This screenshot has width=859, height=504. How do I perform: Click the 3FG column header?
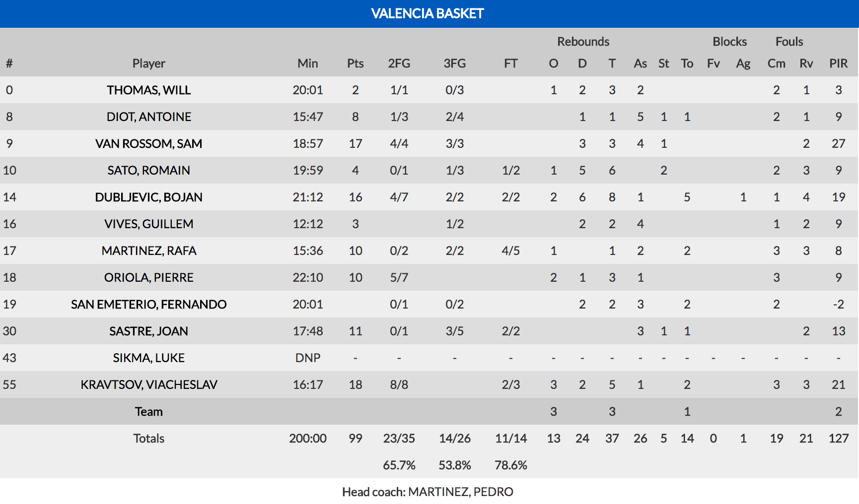click(454, 63)
